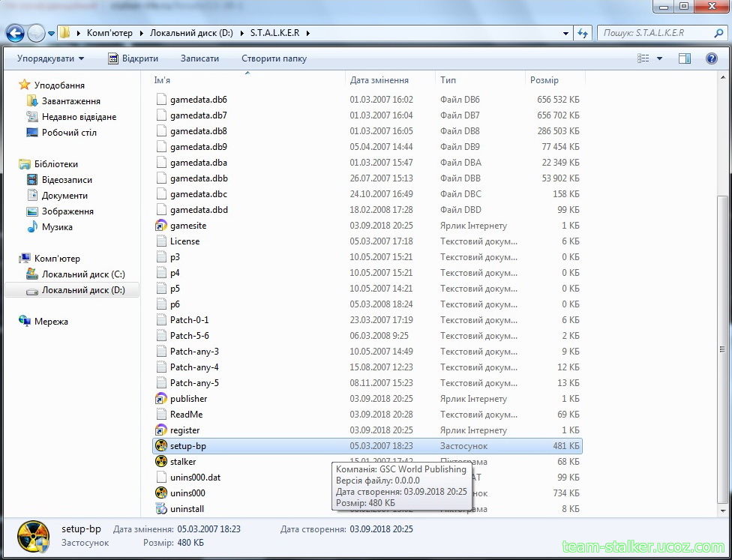Screen dimensions: 732x560
Task: Select the file named p5
Action: click(175, 289)
